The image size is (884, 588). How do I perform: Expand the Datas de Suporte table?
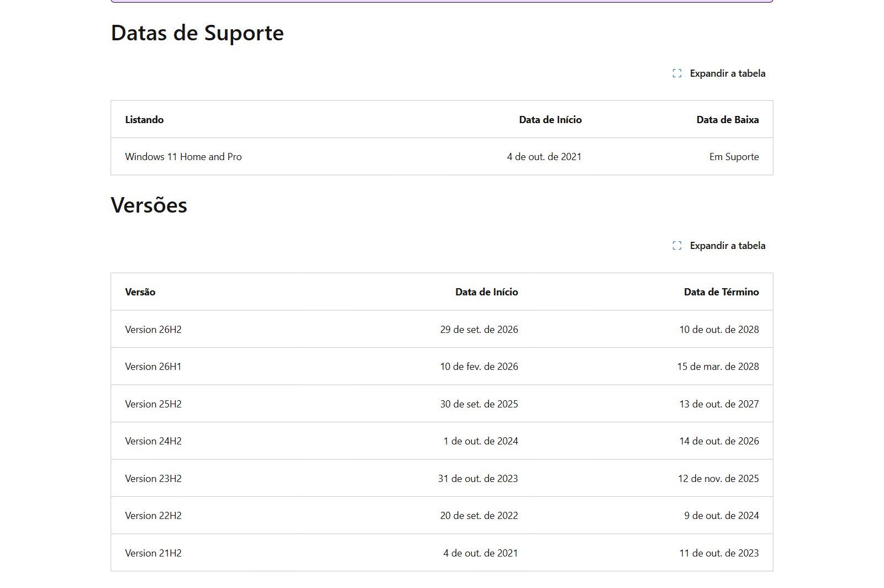click(x=719, y=73)
